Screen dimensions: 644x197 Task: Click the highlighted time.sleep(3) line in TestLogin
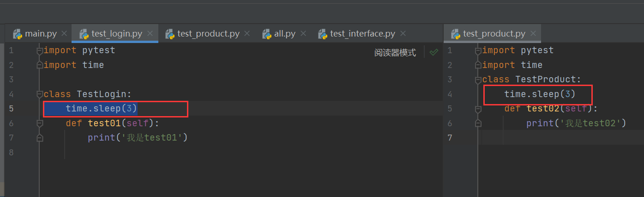102,109
